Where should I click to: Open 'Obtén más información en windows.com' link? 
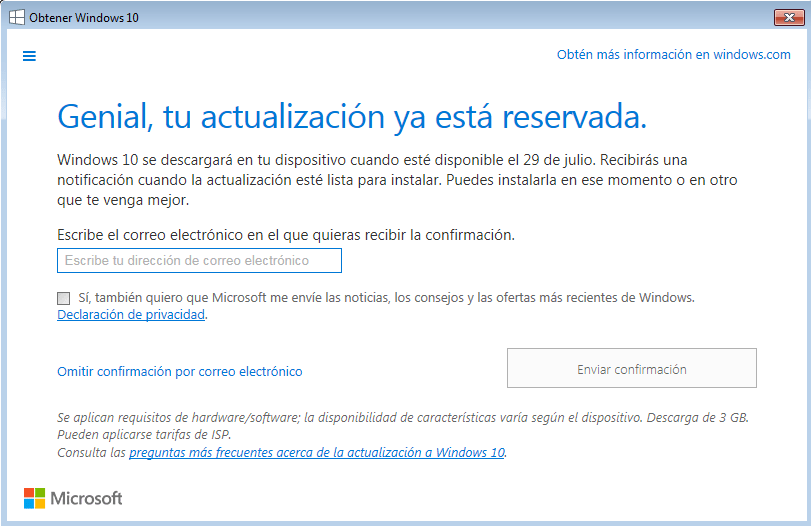pyautogui.click(x=673, y=54)
